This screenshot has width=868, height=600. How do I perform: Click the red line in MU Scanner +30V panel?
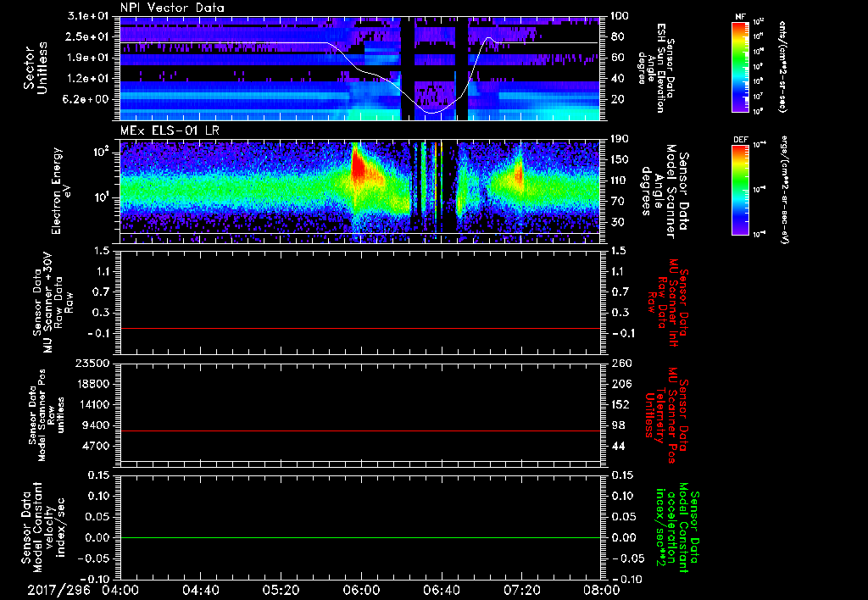click(359, 329)
